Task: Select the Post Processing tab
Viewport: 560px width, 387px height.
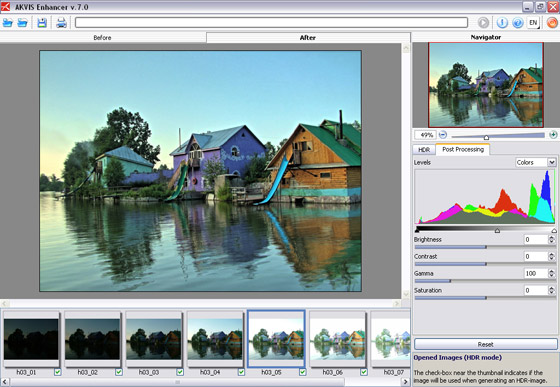Action: 463,149
